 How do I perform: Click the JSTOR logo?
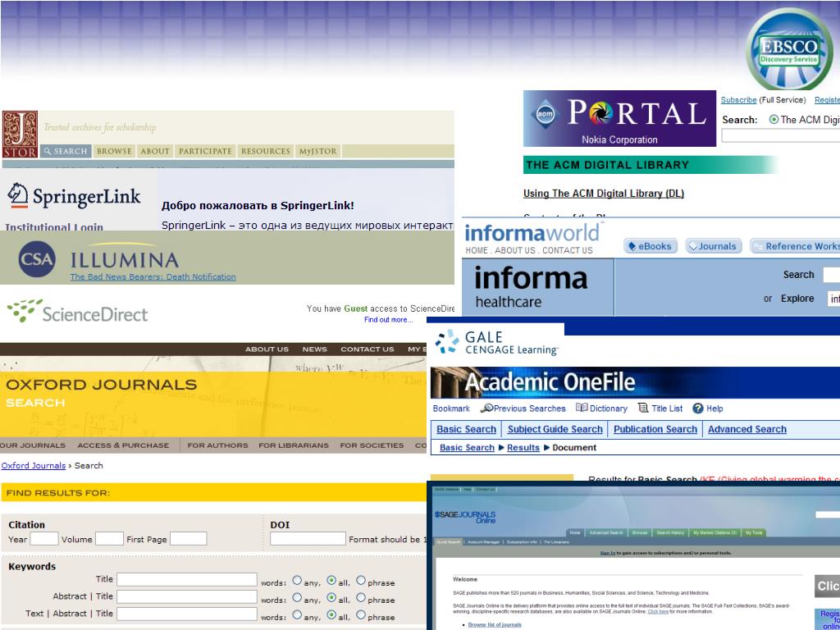coord(20,135)
